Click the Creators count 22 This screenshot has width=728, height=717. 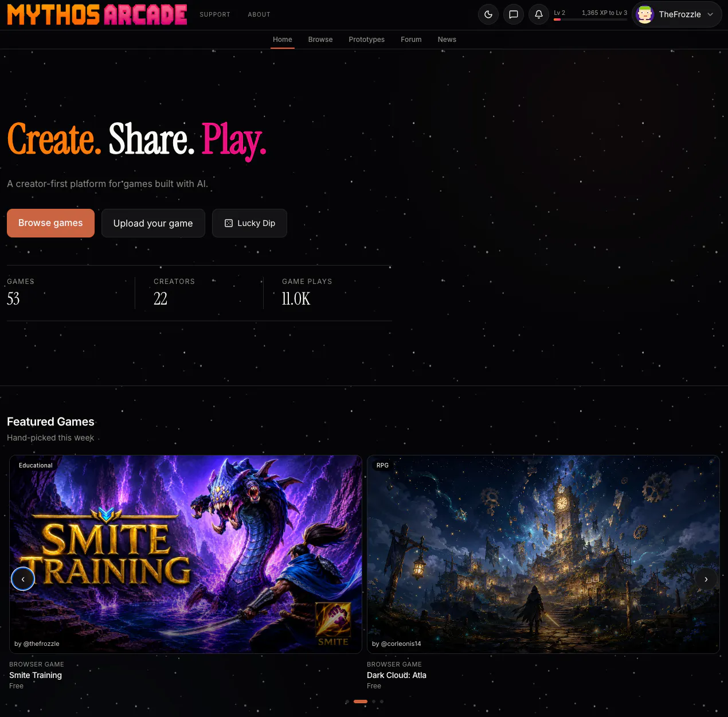[x=161, y=299]
